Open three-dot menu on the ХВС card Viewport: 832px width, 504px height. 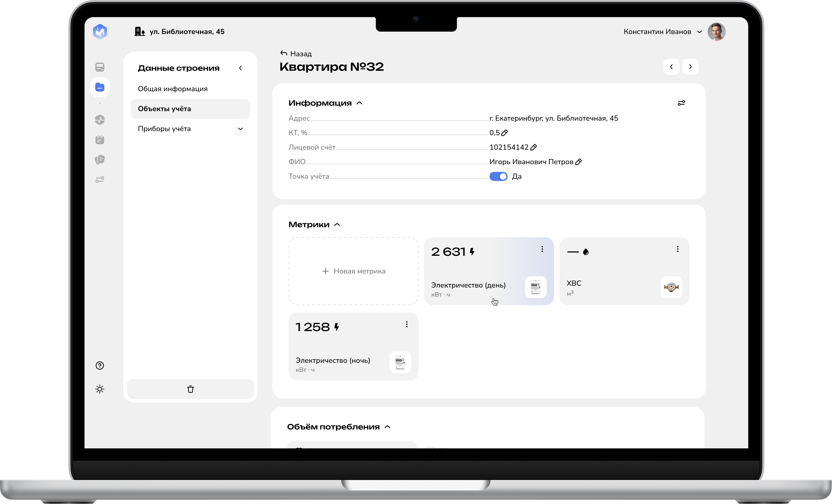[677, 249]
